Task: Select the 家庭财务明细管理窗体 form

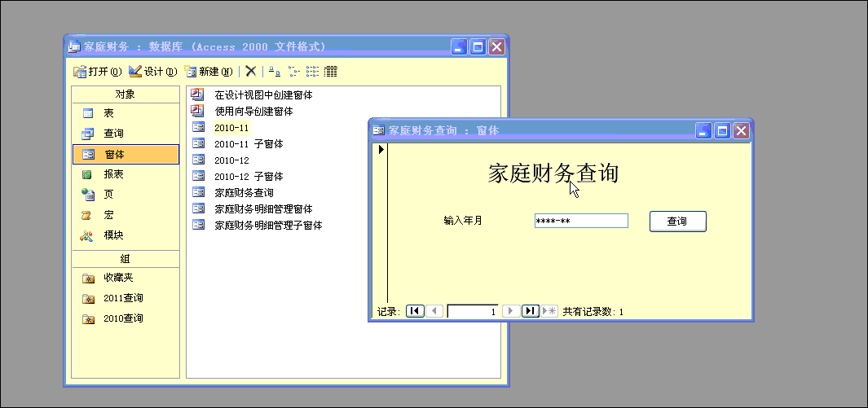Action: 263,209
